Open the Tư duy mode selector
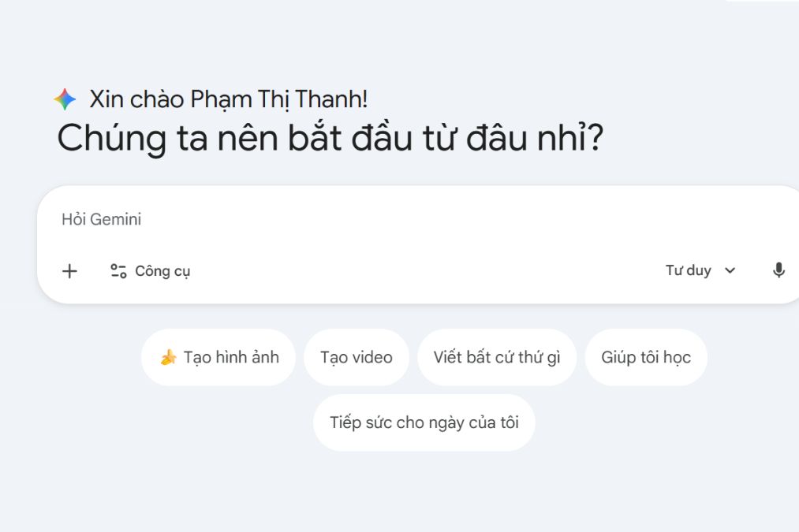 coord(689,270)
